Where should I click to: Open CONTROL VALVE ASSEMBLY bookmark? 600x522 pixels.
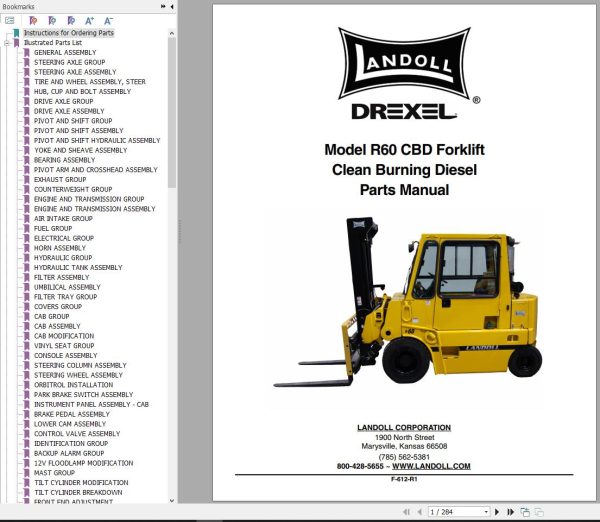point(77,434)
